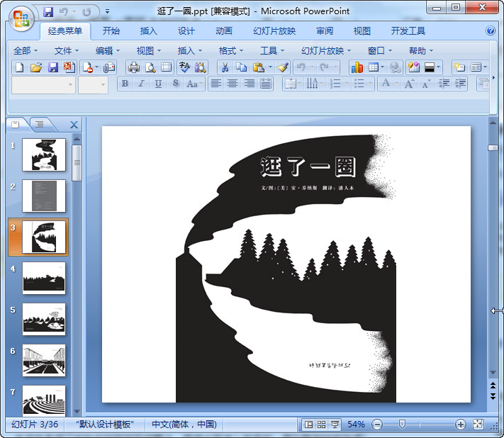Screen dimensions: 504x438
Task: Open a file with the folder icon
Action: pyautogui.click(x=36, y=67)
